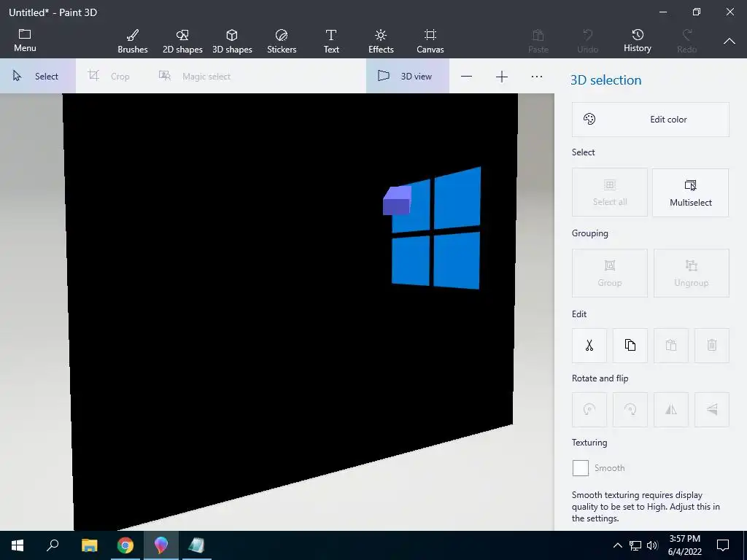Copy the selection with copy icon
The width and height of the screenshot is (747, 560).
630,345
